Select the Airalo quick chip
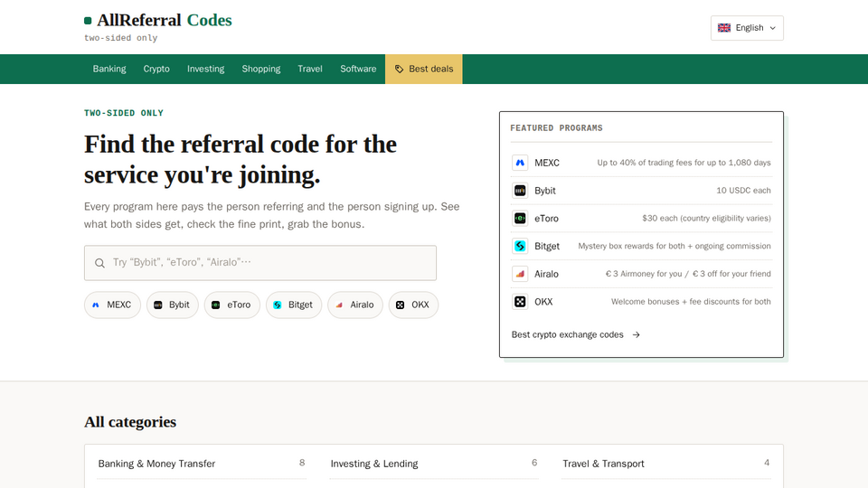 354,305
